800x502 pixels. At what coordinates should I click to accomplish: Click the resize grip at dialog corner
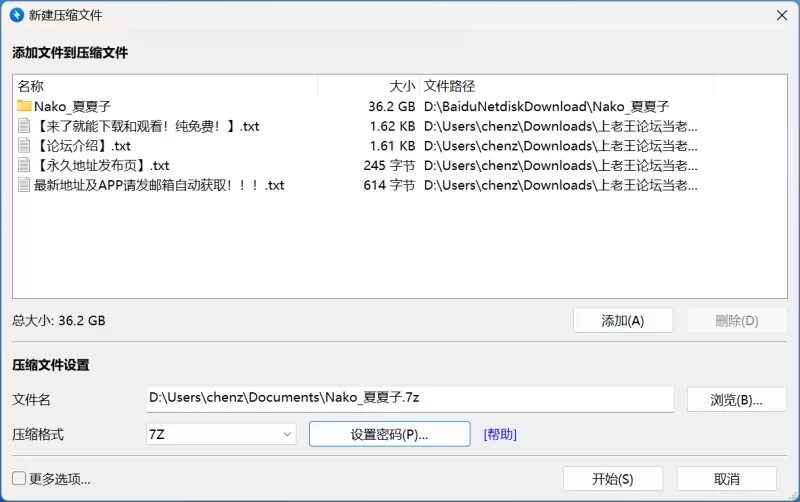[793, 496]
